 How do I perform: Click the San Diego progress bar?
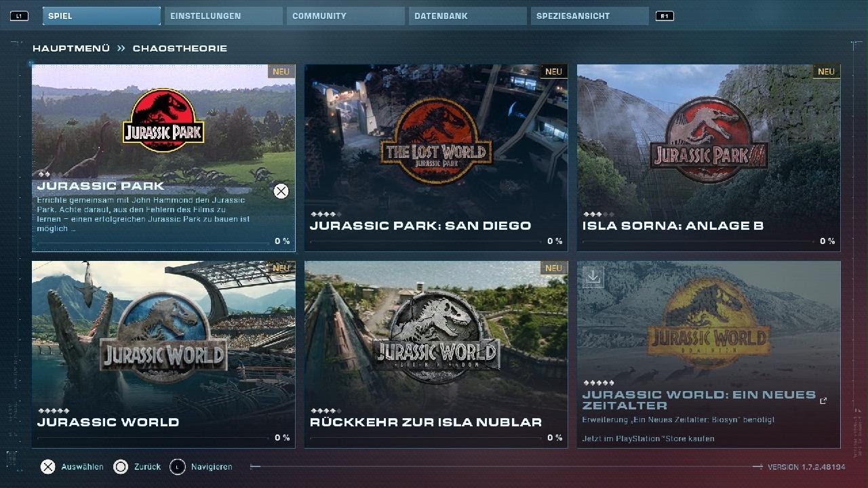click(x=426, y=242)
